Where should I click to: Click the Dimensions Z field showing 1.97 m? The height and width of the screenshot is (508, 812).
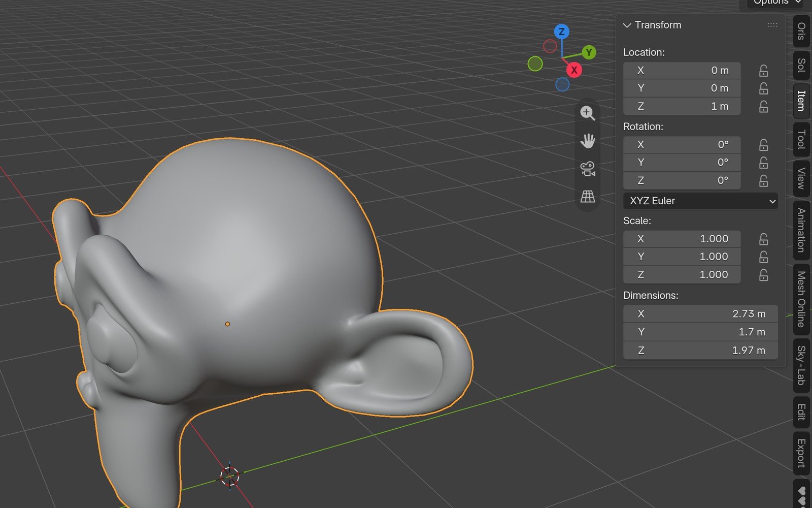[x=700, y=351]
